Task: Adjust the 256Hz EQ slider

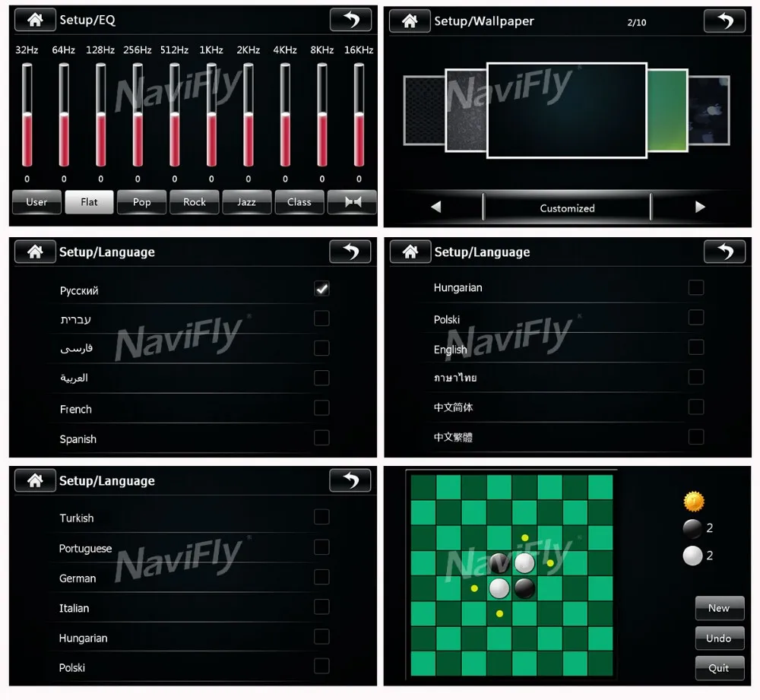Action: point(138,116)
